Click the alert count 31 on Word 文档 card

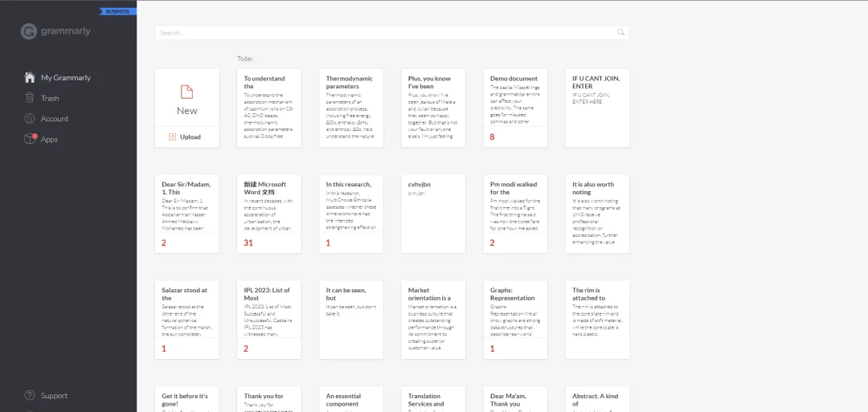248,243
